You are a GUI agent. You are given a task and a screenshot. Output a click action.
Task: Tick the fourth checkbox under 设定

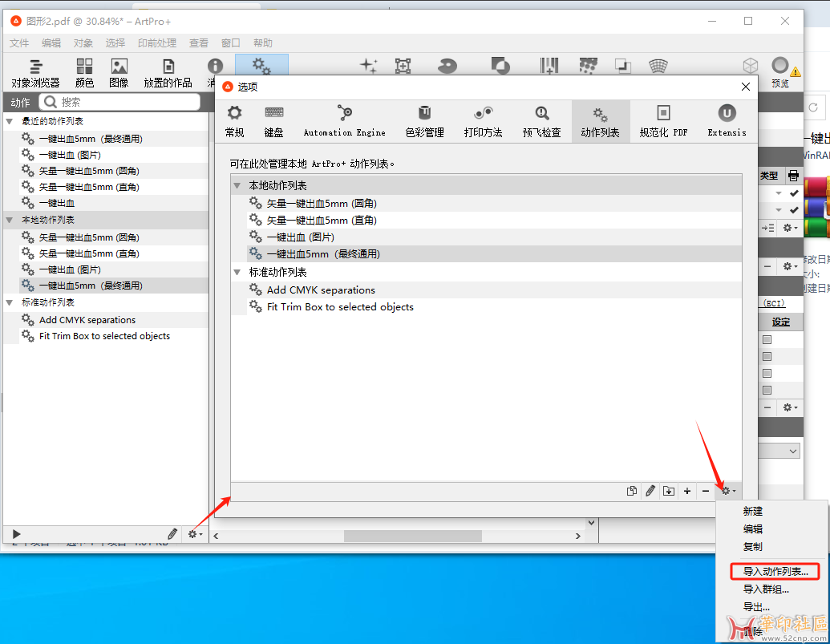tap(767, 391)
